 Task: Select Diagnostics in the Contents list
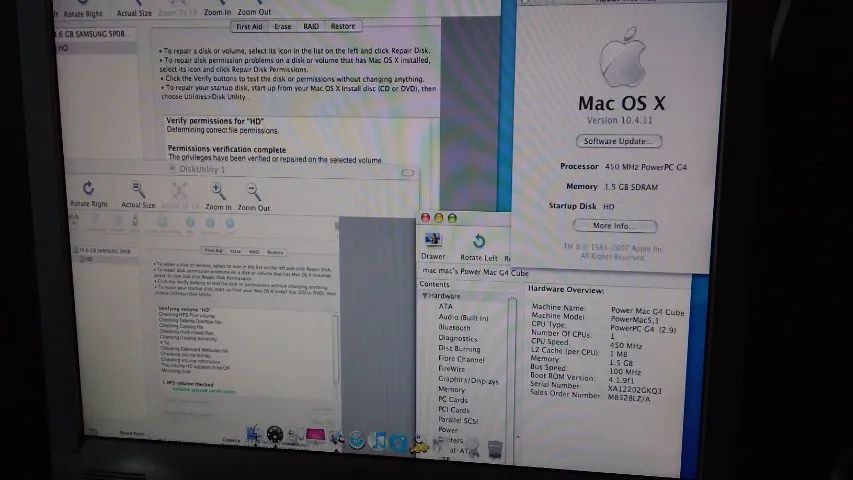click(458, 338)
